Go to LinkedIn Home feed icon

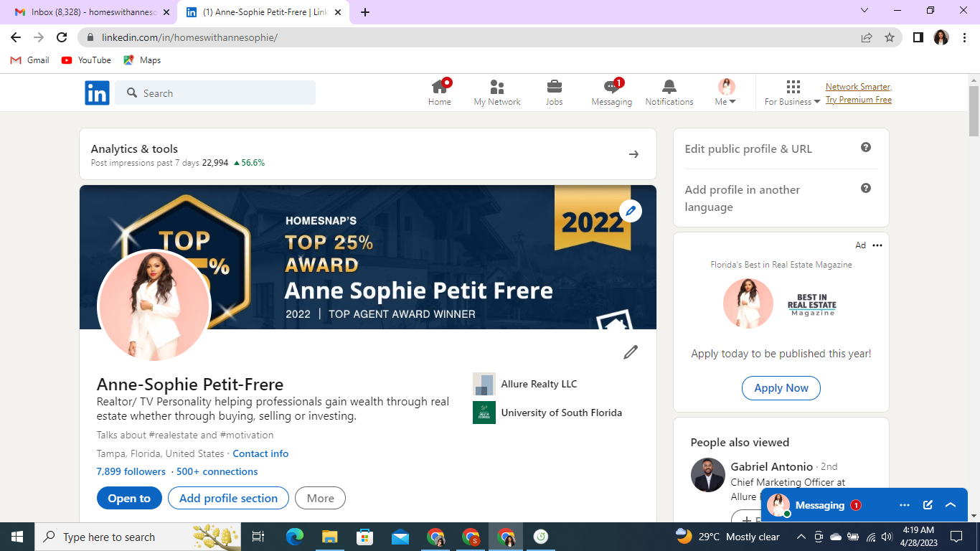click(440, 87)
